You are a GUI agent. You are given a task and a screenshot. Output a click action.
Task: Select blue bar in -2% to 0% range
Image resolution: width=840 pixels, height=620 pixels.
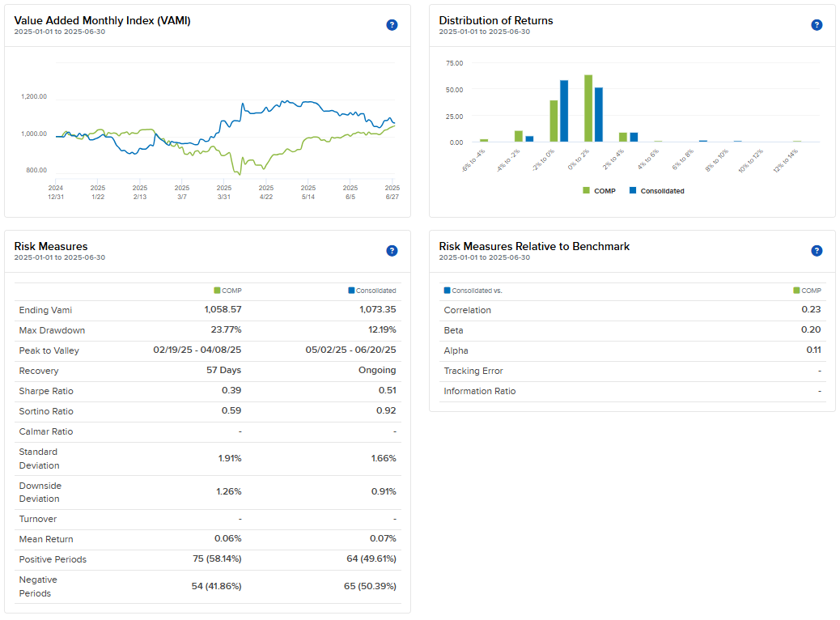[564, 111]
